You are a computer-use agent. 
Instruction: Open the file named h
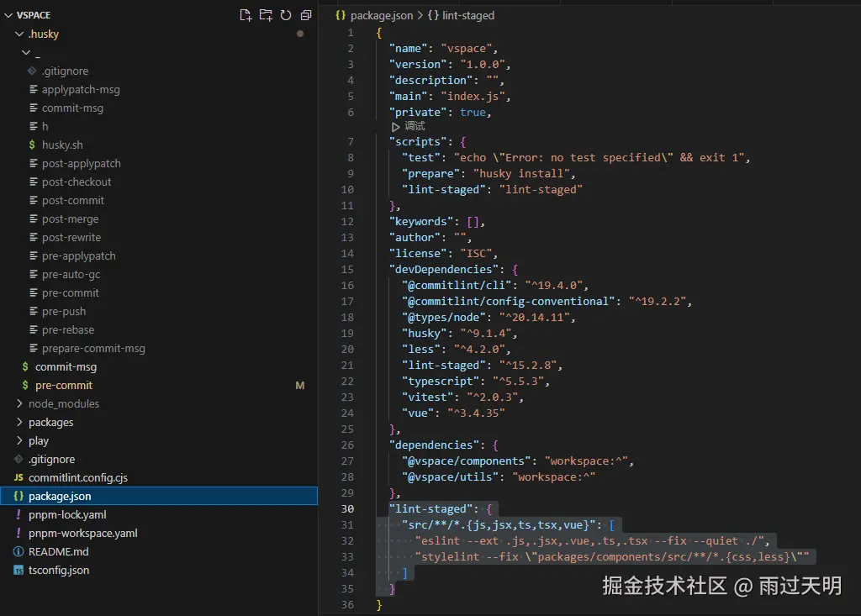coord(45,126)
